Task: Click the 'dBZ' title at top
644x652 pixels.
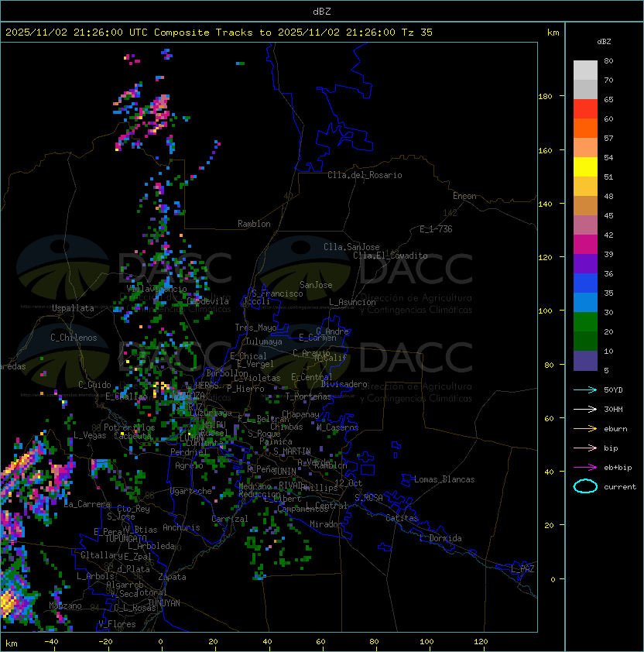Action: click(322, 12)
